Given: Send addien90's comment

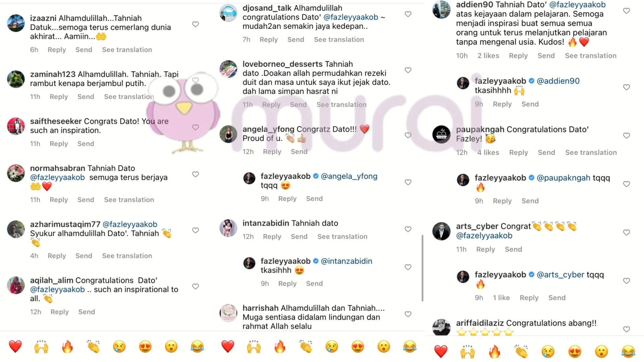Looking at the screenshot, I should 546,56.
